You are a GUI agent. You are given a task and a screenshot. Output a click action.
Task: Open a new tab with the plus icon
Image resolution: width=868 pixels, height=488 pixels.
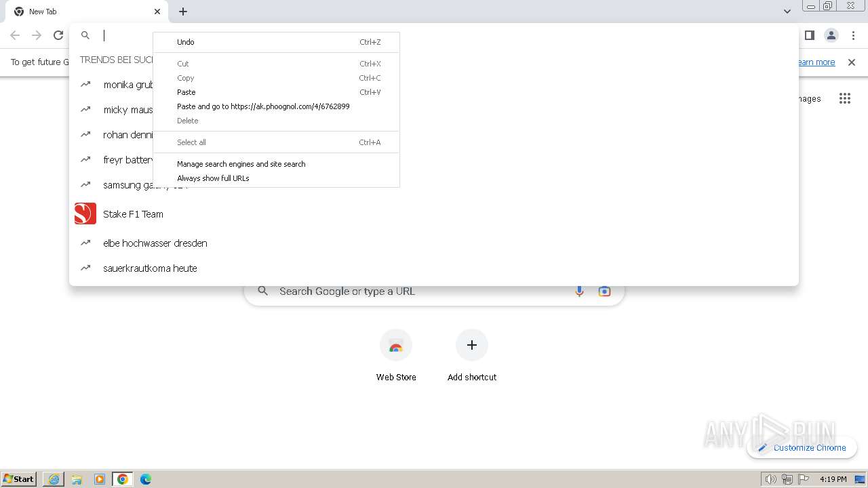point(183,12)
